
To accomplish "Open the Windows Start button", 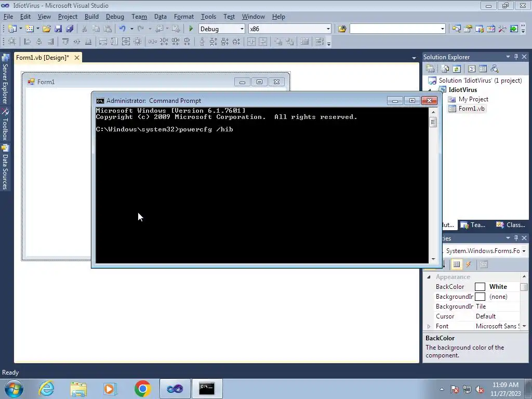I will click(x=14, y=389).
